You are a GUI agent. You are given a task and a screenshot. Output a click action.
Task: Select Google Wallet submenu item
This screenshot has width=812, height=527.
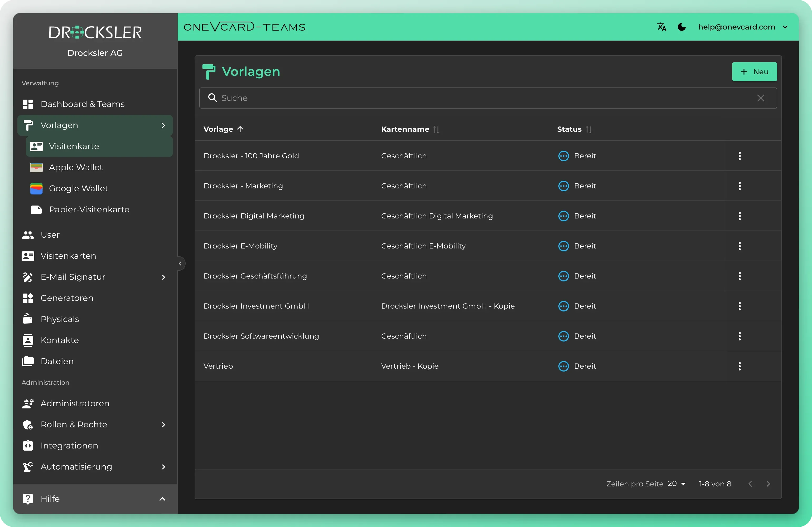[99, 188]
